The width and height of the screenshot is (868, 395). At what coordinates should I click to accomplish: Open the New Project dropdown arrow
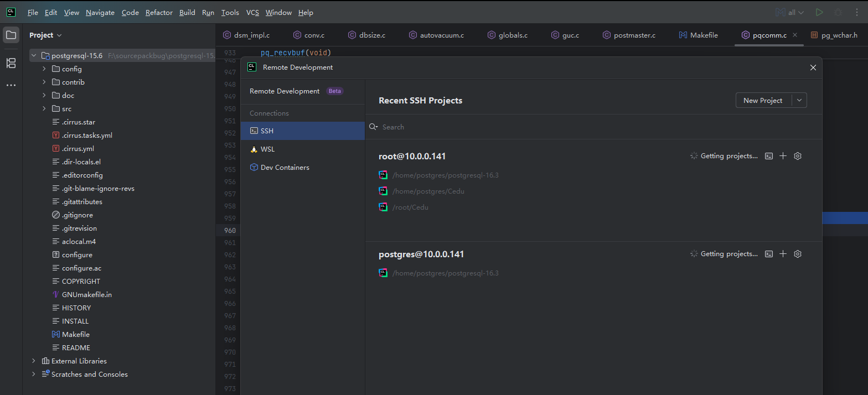(x=799, y=100)
